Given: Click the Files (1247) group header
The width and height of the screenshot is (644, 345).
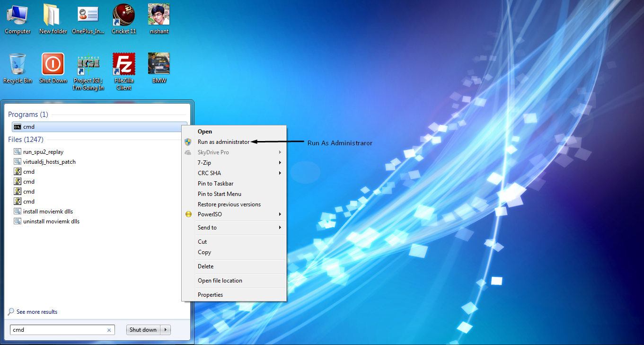Looking at the screenshot, I should pyautogui.click(x=26, y=140).
